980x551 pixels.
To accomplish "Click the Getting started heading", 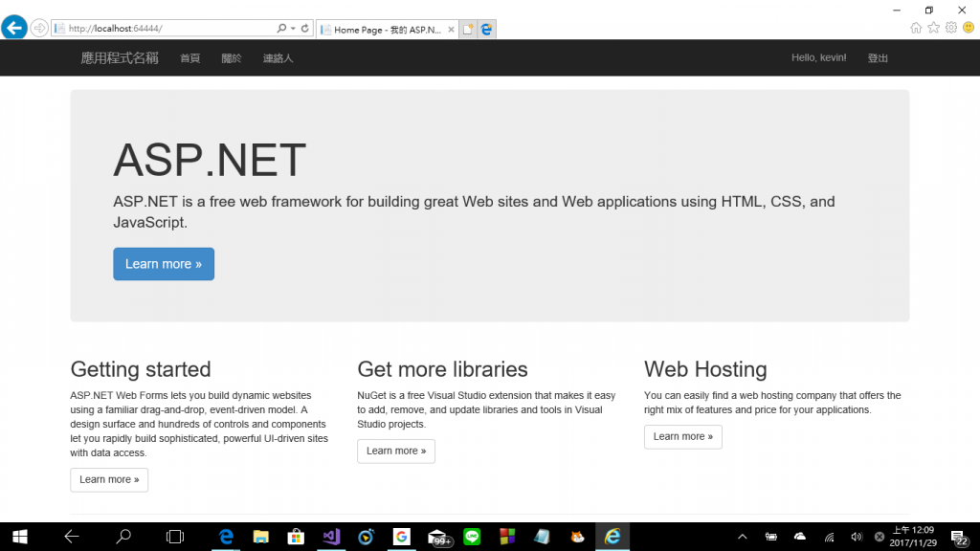I will [x=141, y=369].
